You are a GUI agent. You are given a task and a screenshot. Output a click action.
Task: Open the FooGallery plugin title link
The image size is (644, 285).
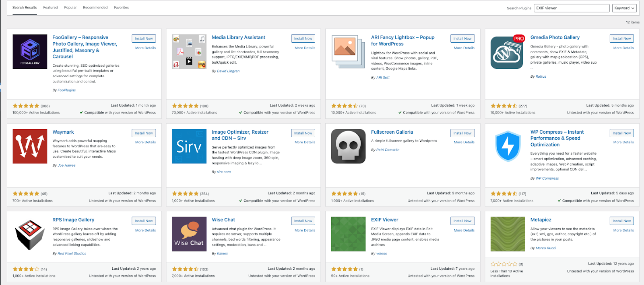click(85, 47)
